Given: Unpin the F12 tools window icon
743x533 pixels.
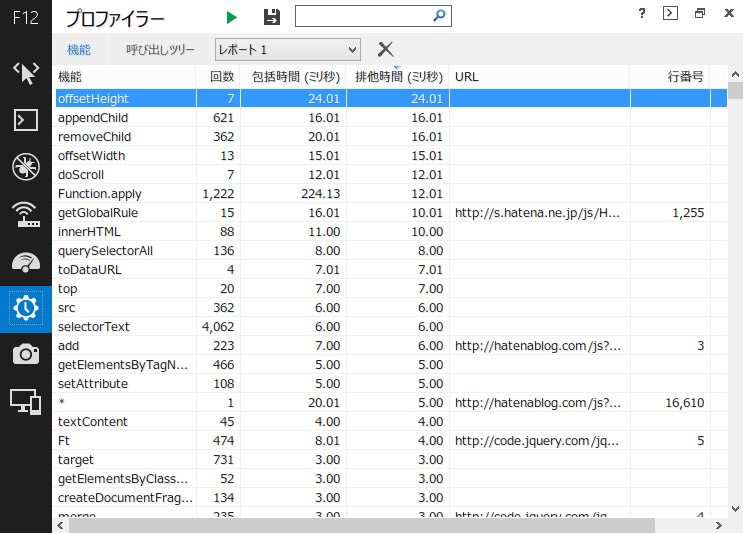Looking at the screenshot, I should 700,13.
